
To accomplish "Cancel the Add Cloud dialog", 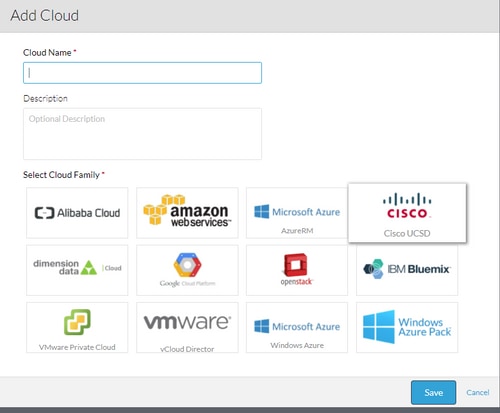I will (x=478, y=392).
